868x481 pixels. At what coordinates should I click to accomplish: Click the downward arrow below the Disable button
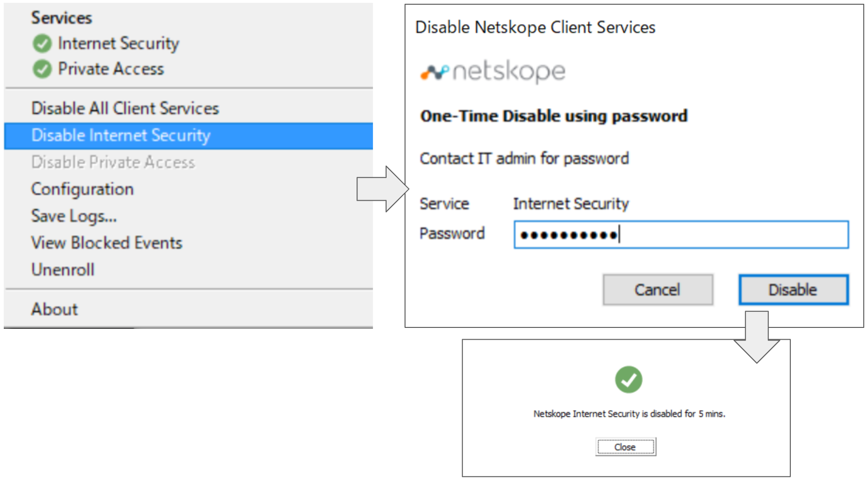757,334
